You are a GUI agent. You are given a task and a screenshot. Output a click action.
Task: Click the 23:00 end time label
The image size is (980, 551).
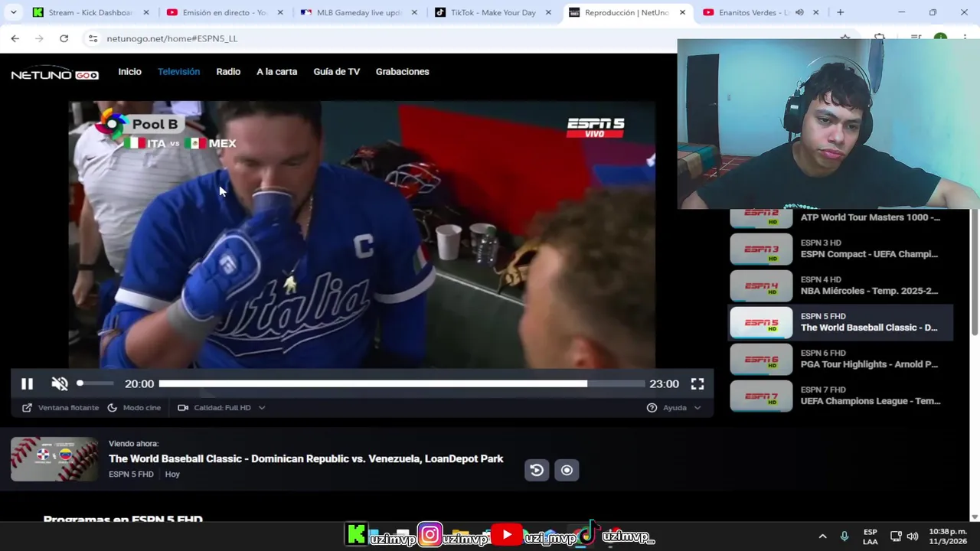[664, 384]
